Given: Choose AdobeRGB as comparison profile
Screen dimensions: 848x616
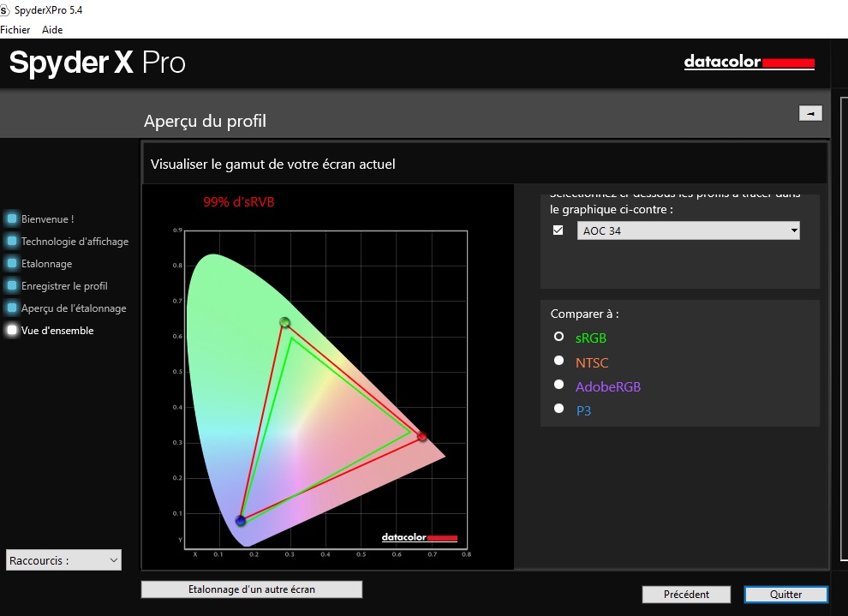Looking at the screenshot, I should click(x=559, y=385).
